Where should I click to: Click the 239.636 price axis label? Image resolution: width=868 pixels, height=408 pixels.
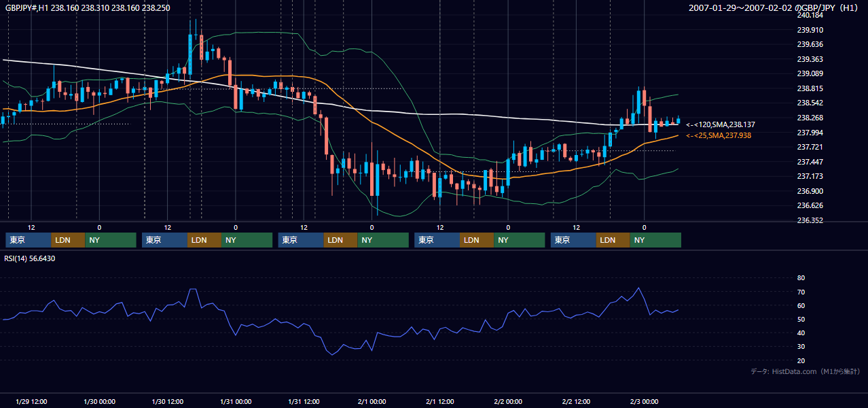pos(810,45)
